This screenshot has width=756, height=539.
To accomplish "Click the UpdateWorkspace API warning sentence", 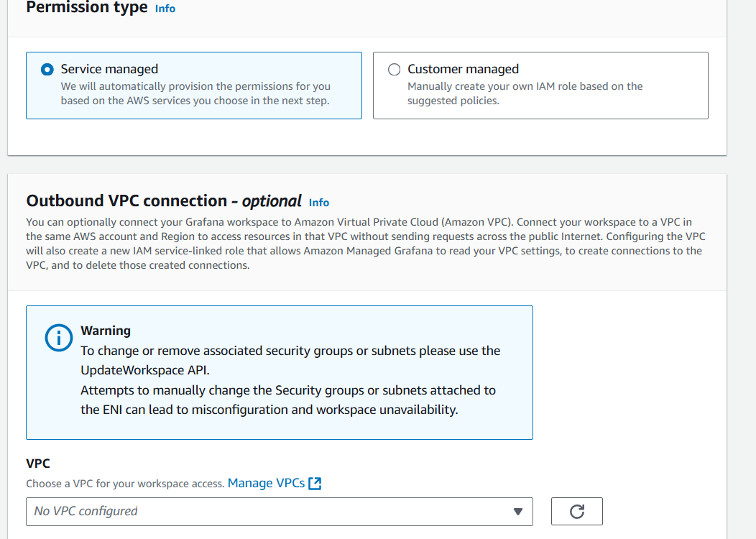I will point(290,360).
